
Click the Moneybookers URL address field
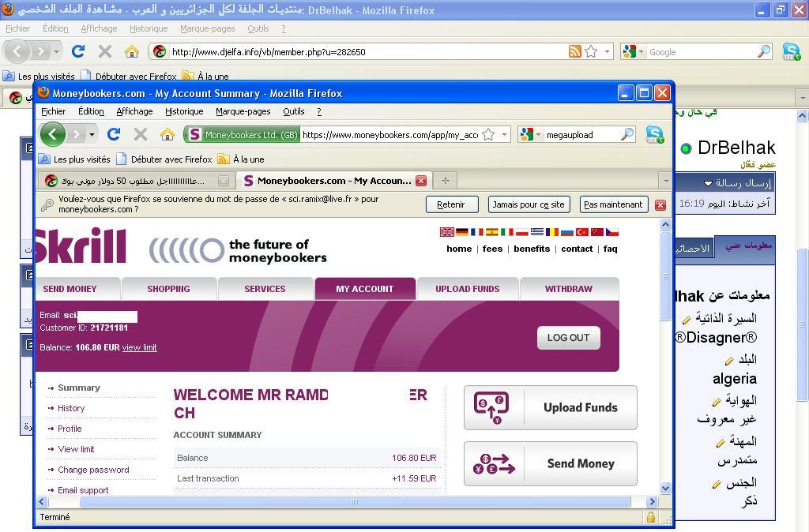[x=390, y=134]
